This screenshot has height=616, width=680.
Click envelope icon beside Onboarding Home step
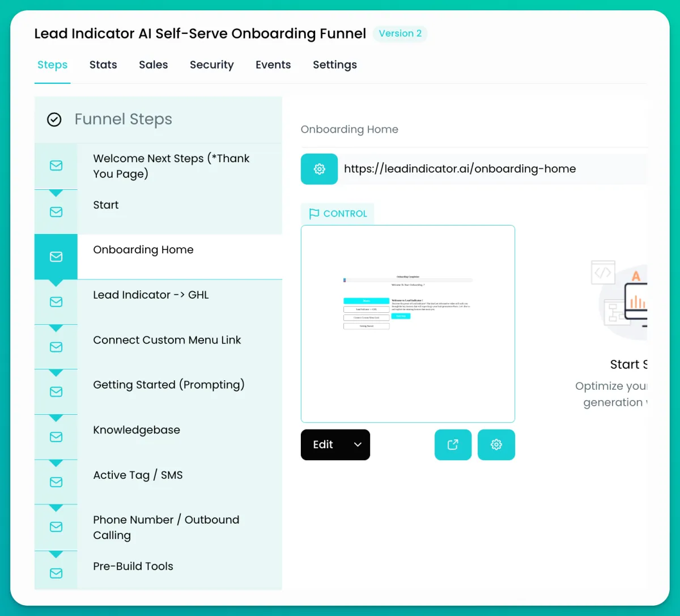tap(56, 257)
